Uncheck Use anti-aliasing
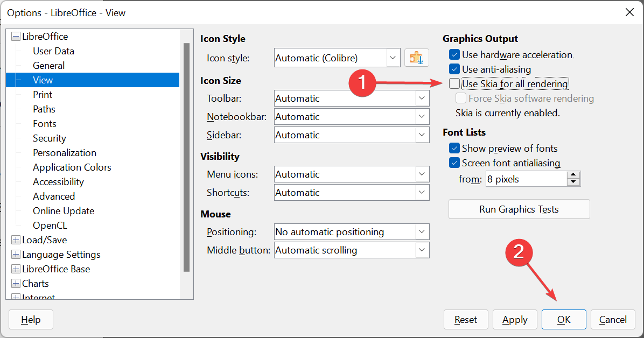The image size is (644, 338). click(x=454, y=69)
